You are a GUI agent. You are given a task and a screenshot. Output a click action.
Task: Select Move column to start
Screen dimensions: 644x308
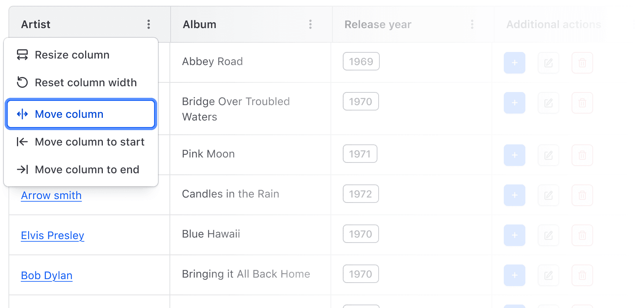coord(89,142)
